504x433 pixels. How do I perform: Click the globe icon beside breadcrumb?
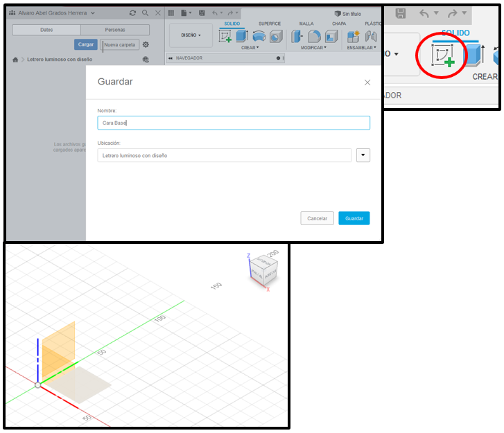pyautogui.click(x=146, y=60)
